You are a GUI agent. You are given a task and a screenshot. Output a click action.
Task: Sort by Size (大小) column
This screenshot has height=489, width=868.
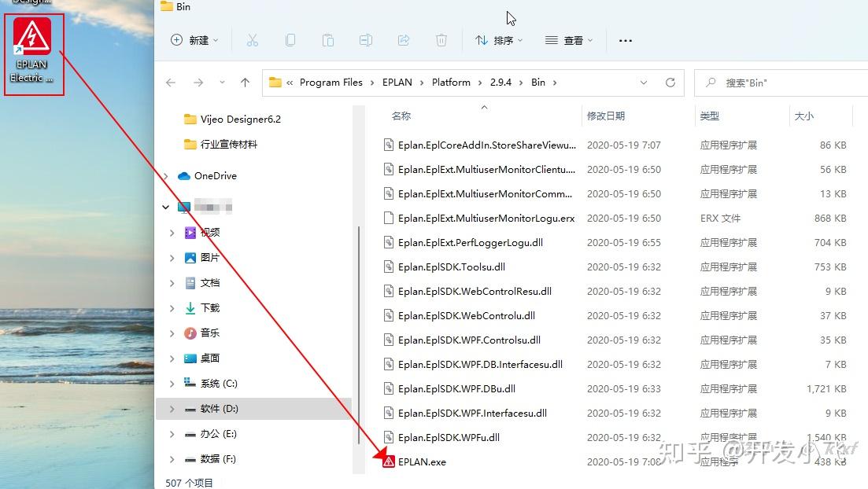click(x=803, y=116)
